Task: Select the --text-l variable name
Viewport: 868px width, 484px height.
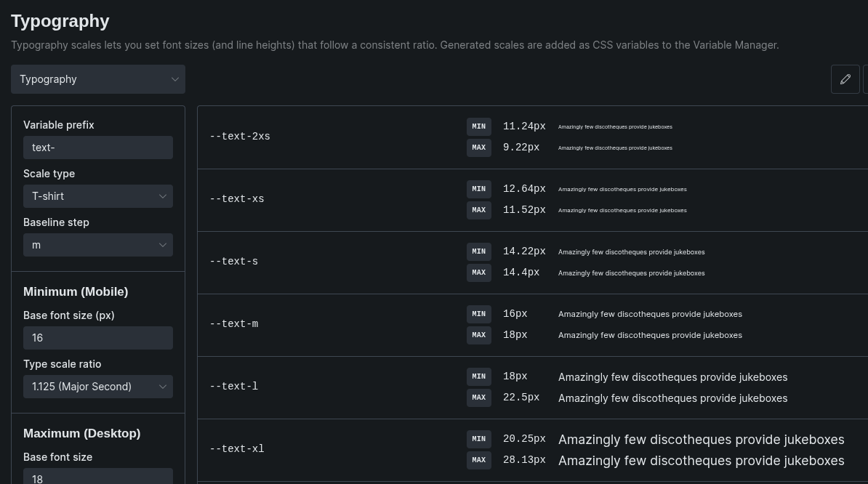Action: click(233, 387)
